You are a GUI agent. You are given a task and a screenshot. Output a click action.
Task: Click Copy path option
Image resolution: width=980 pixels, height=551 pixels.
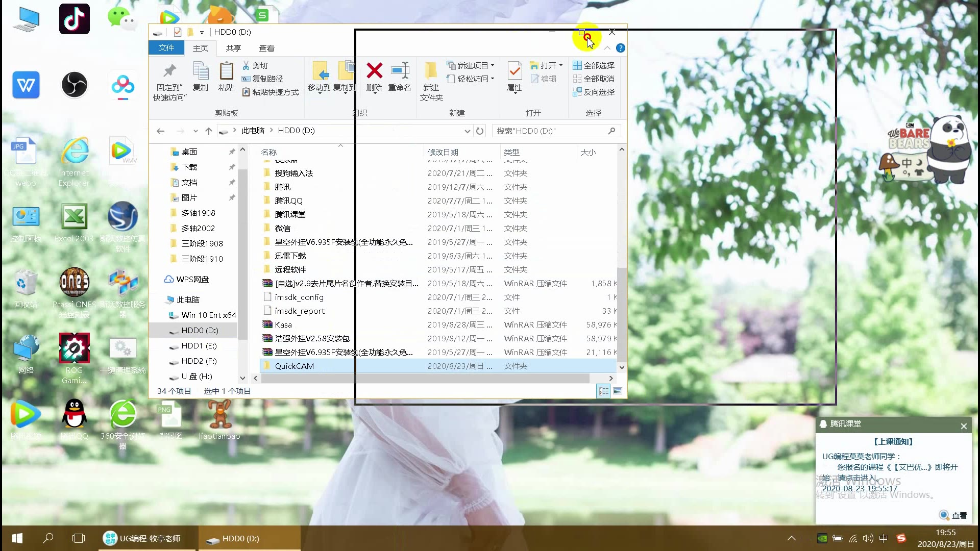pos(262,79)
